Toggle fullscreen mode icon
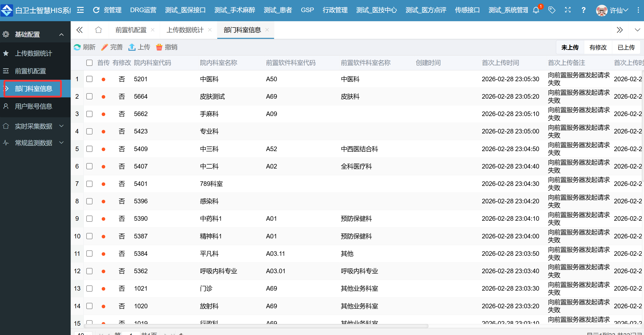This screenshot has height=335, width=644. (x=568, y=10)
